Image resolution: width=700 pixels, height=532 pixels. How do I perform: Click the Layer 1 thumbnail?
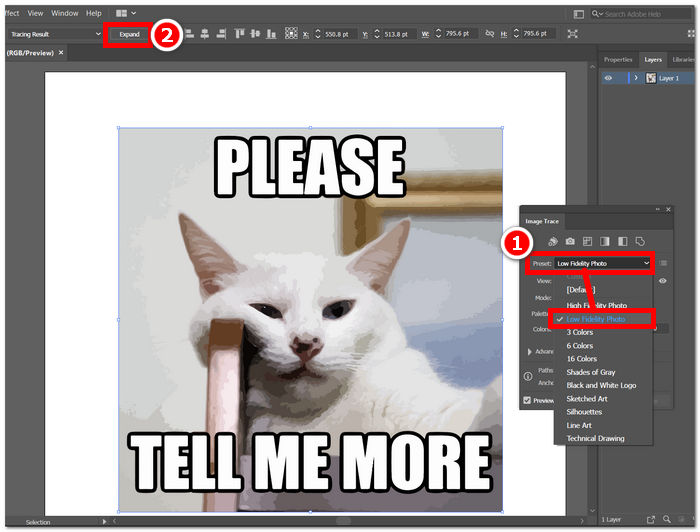[x=651, y=78]
